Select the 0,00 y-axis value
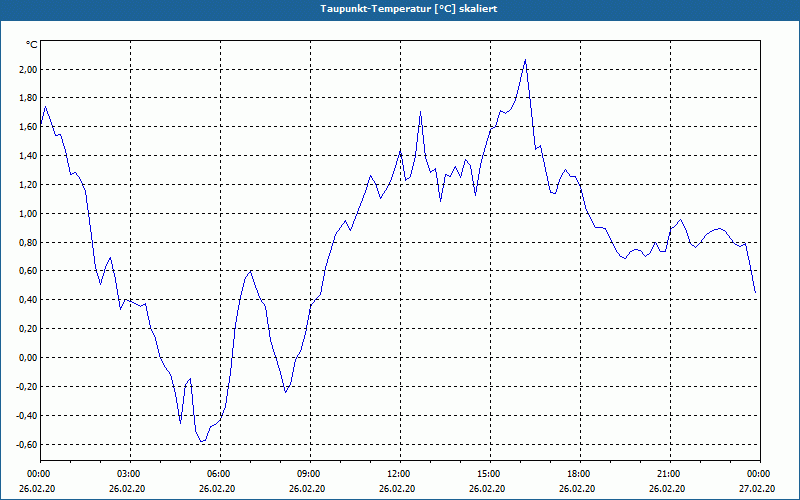This screenshot has width=800, height=500. [x=28, y=358]
